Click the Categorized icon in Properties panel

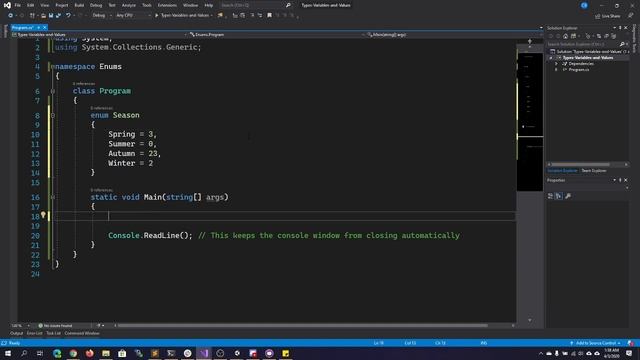550,196
